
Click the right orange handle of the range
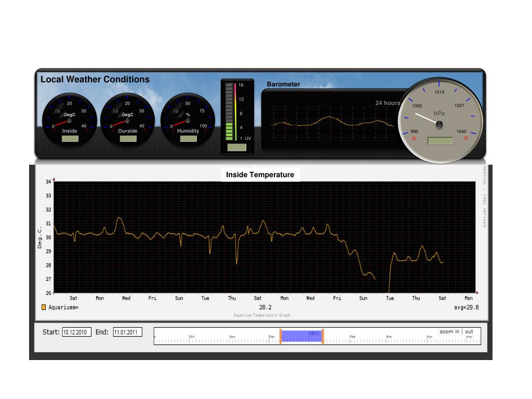323,336
